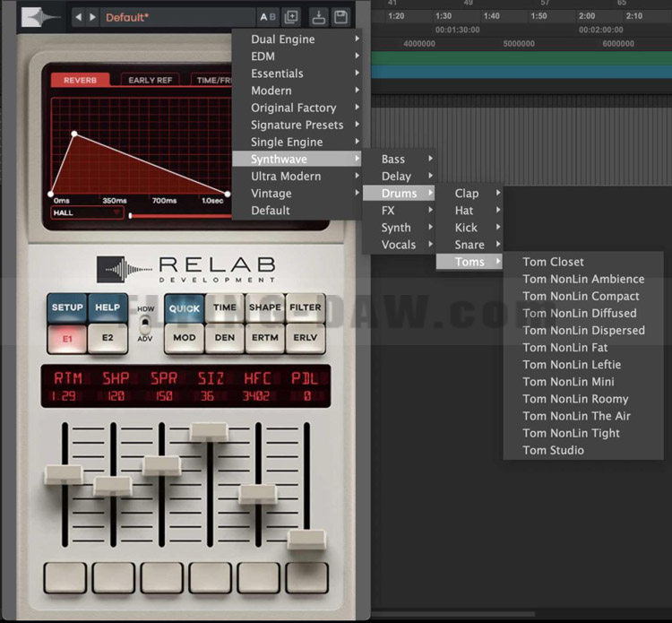Select engine E2 button
The height and width of the screenshot is (623, 672).
coord(108,338)
